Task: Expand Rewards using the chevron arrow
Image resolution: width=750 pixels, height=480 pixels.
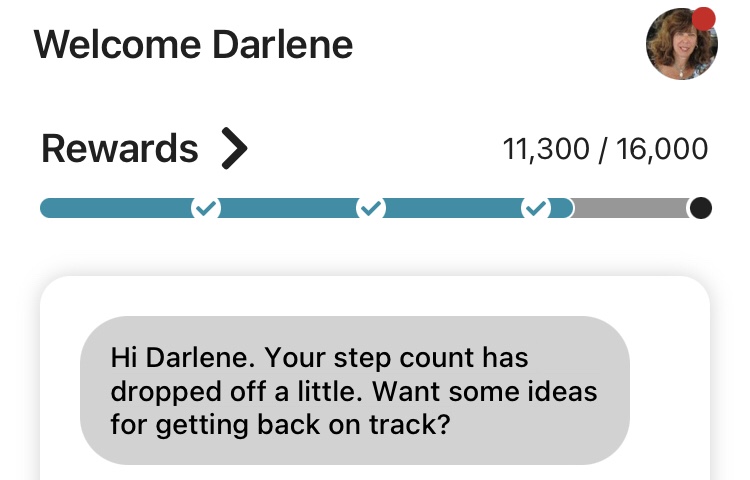Action: pyautogui.click(x=233, y=149)
